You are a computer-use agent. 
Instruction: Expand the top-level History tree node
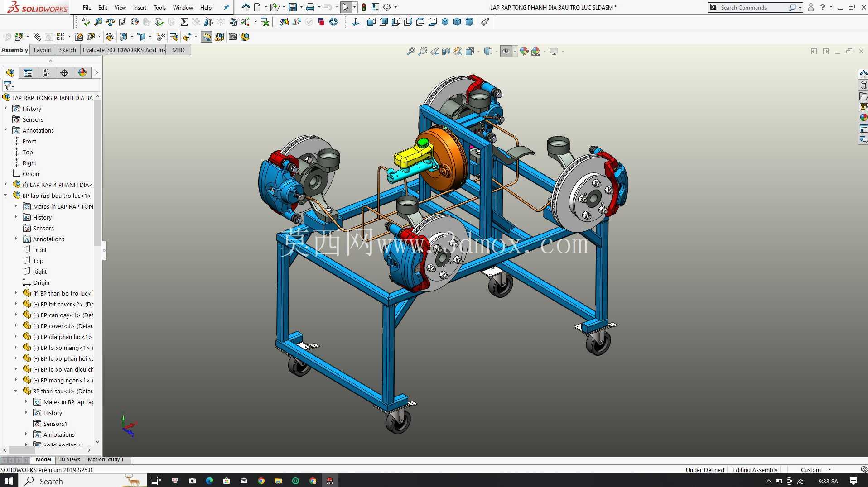coord(5,109)
